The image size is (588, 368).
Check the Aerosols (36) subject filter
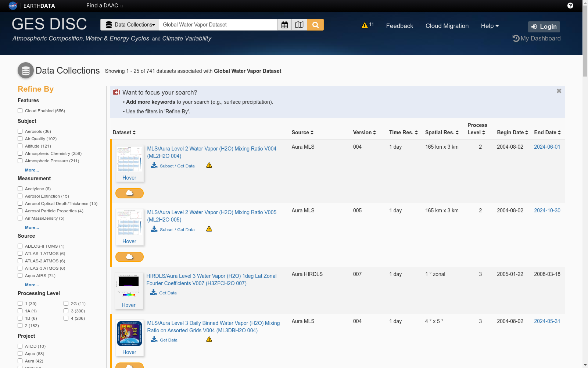pyautogui.click(x=20, y=131)
